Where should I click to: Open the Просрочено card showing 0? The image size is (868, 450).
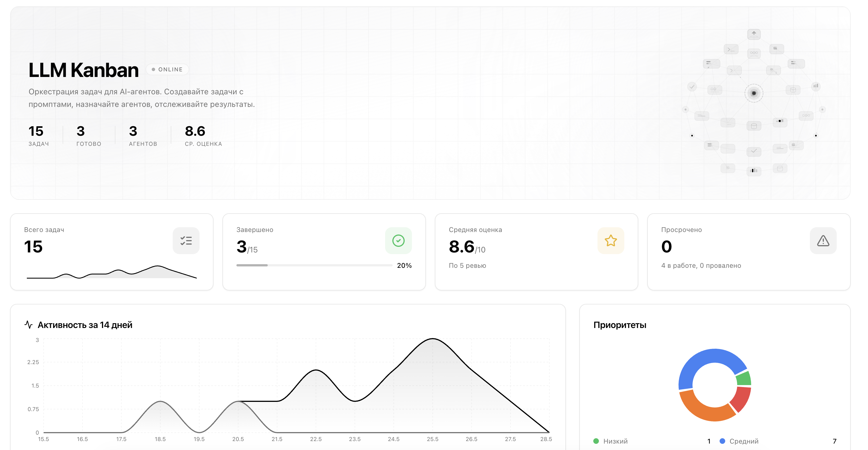(749, 252)
